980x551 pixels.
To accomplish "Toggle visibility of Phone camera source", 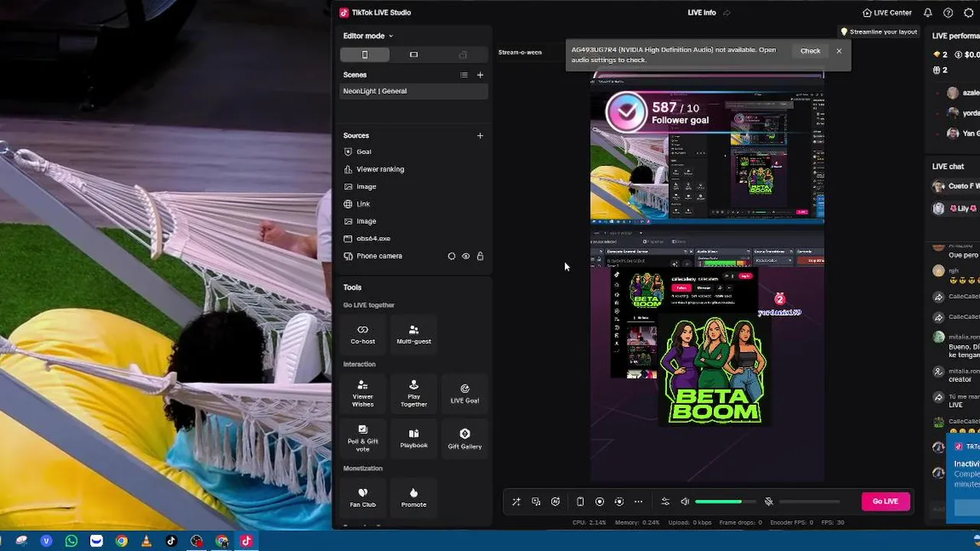I will coord(465,256).
